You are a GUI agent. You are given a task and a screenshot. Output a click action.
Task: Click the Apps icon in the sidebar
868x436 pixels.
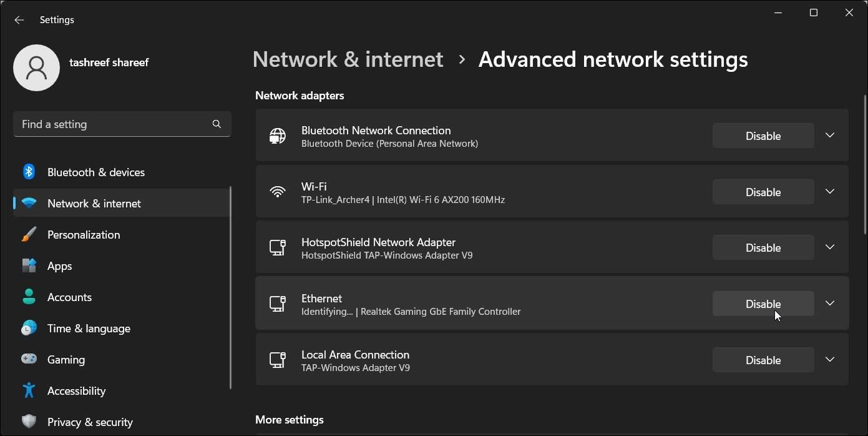[x=29, y=265]
